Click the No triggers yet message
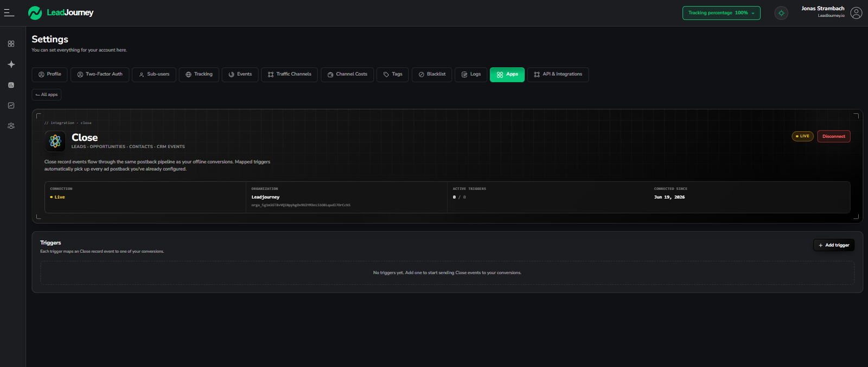The width and height of the screenshot is (868, 367). tap(447, 273)
